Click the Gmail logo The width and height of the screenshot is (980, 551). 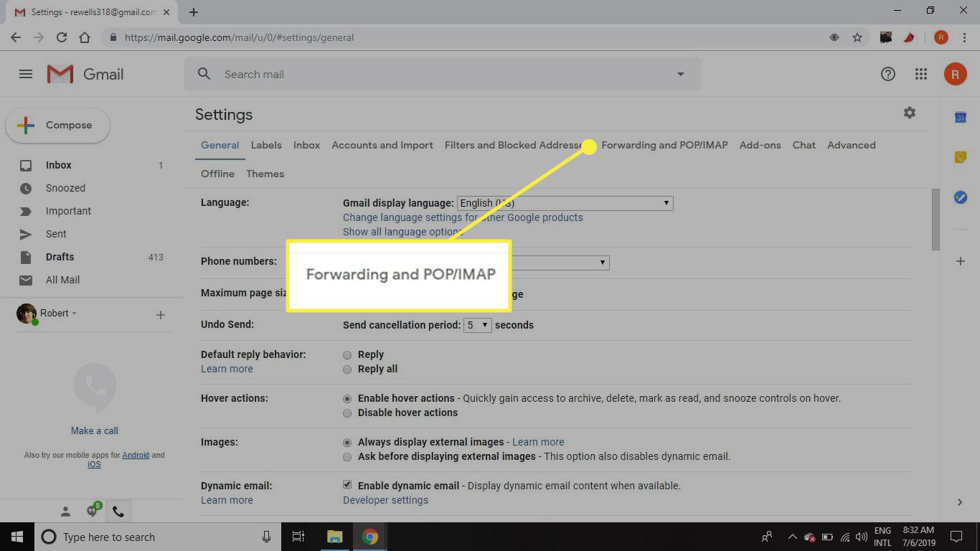tap(85, 74)
